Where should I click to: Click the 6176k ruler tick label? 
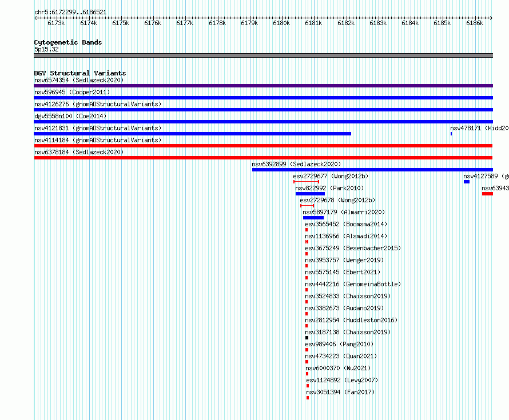153,23
